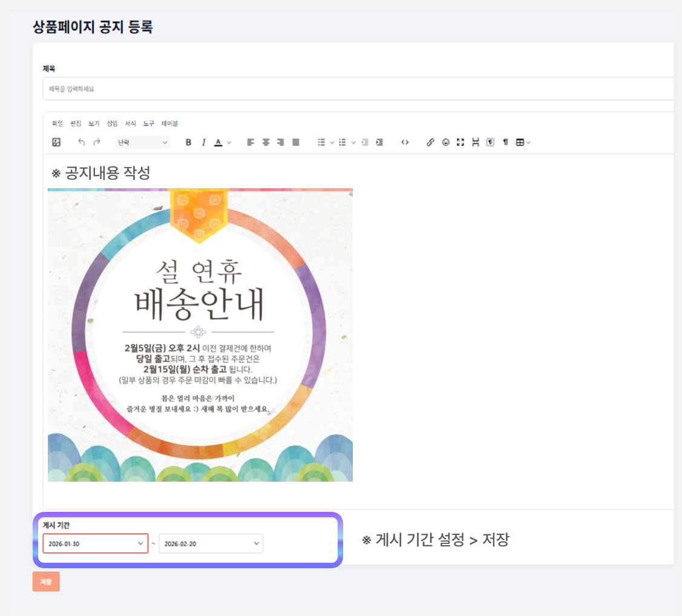Screen dimensions: 682x616
Task: Expand the 단락 paragraph style dropdown
Action: coord(143,142)
